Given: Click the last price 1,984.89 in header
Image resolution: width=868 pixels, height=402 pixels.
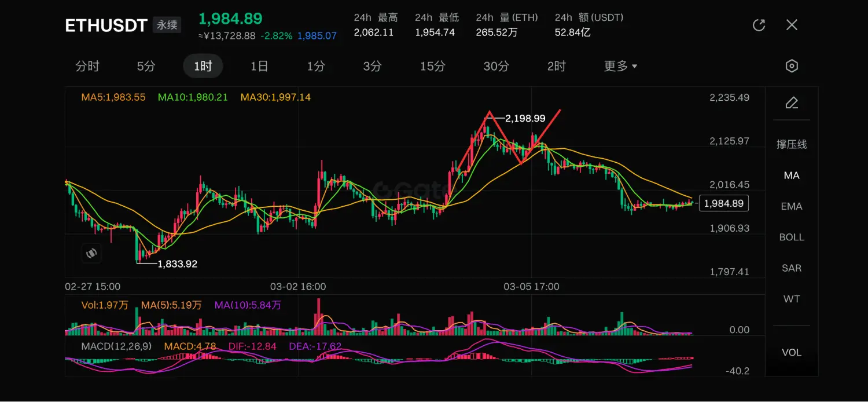Looking at the screenshot, I should (x=230, y=19).
